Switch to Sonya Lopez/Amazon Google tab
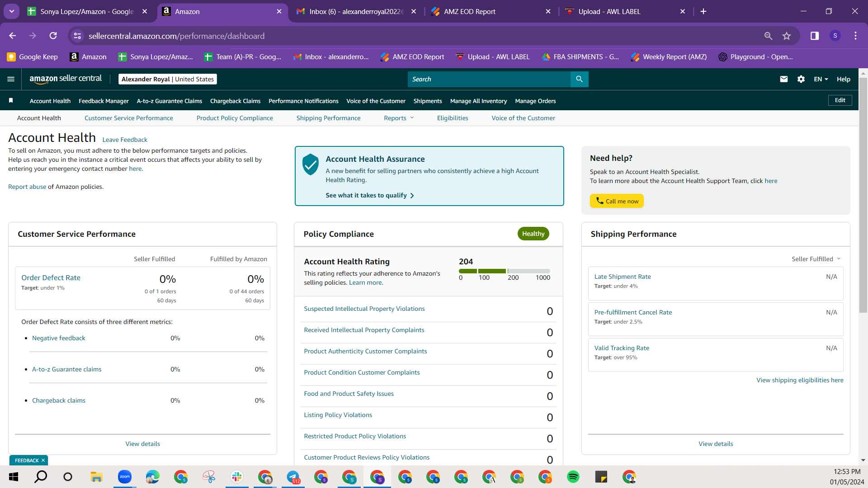 (x=87, y=11)
